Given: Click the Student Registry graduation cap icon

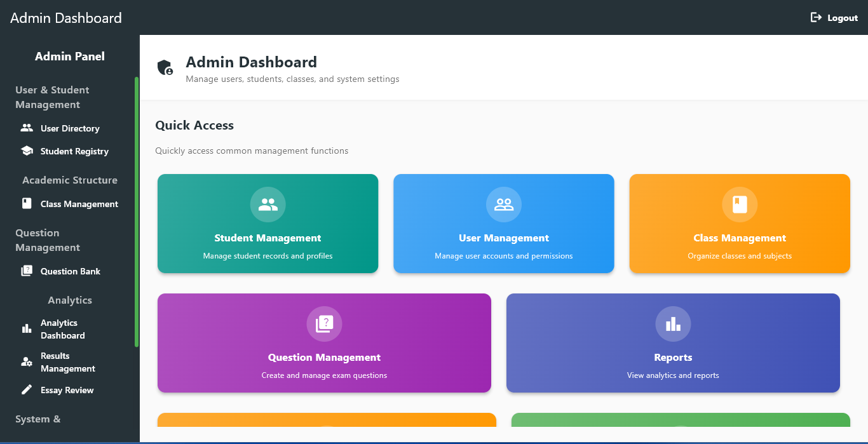Looking at the screenshot, I should [27, 151].
